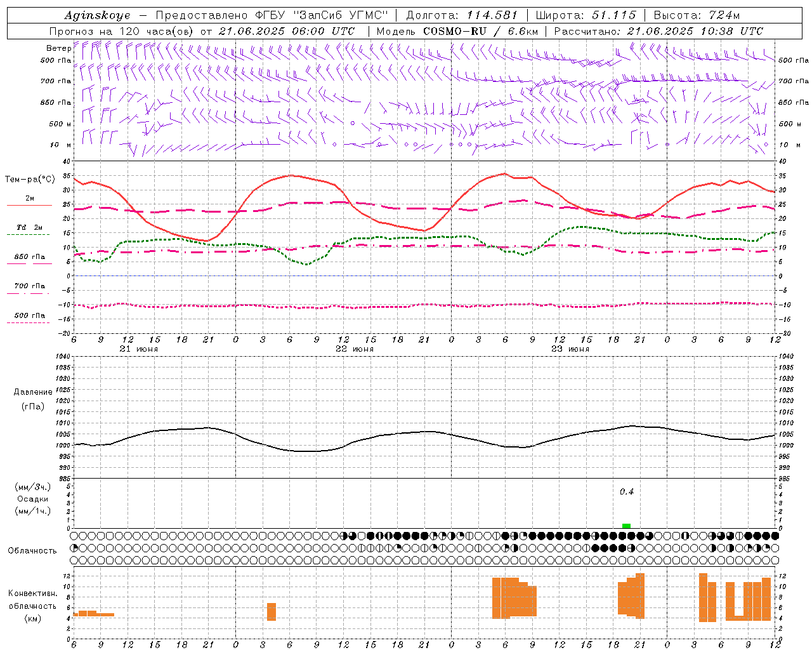Image resolution: width=812 pixels, height=650 pixels.
Task: Click the "(гПа)" pressure unit label
Action: point(33,406)
